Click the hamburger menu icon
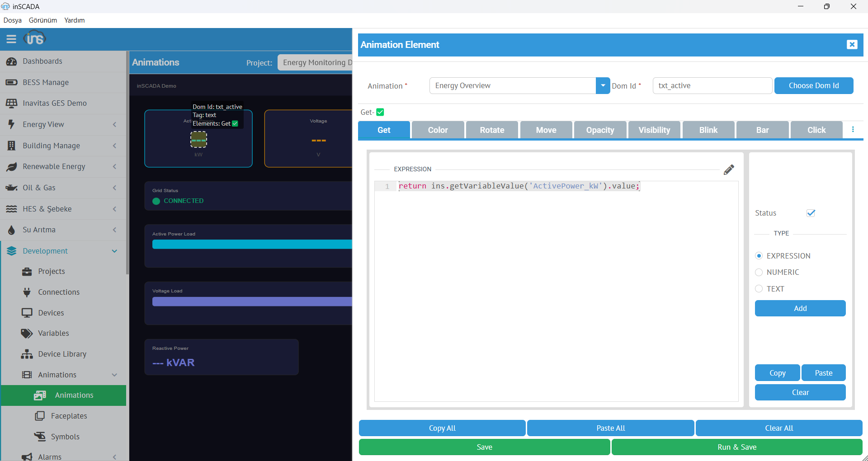The height and width of the screenshot is (461, 868). point(11,39)
